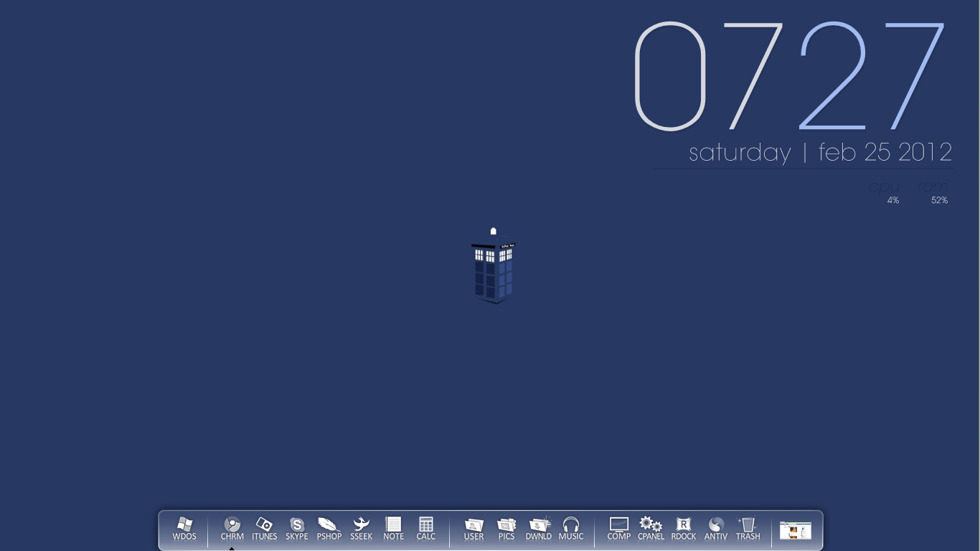The height and width of the screenshot is (551, 980).
Task: Open the WDOS Windows icon in dock
Action: [184, 529]
